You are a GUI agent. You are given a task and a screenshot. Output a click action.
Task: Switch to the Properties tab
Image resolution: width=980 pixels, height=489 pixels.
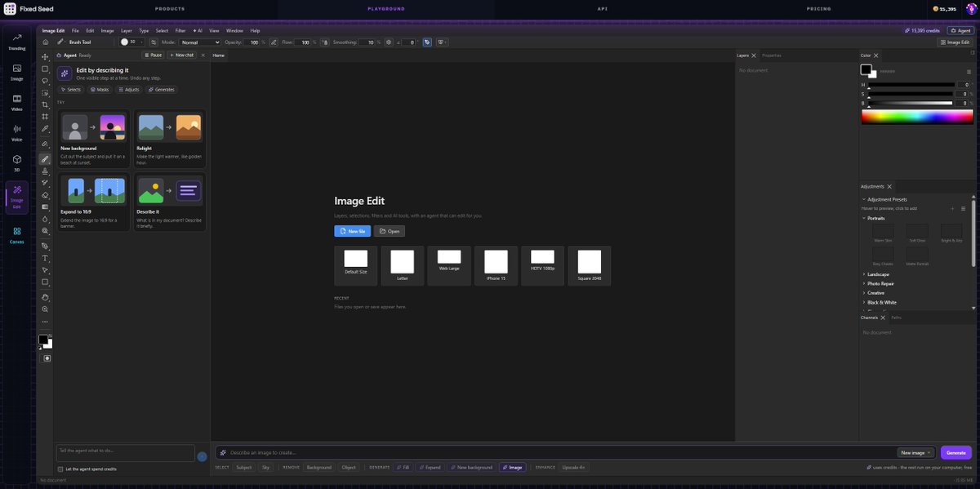pyautogui.click(x=772, y=56)
